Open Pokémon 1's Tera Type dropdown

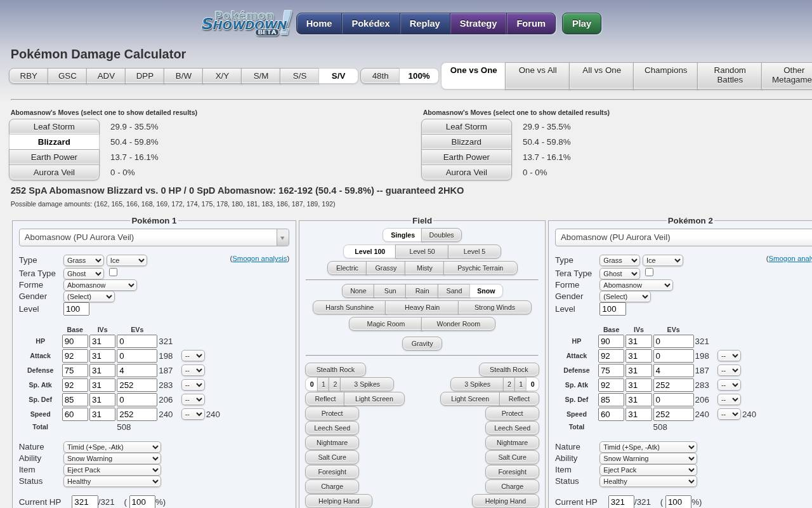(x=84, y=273)
